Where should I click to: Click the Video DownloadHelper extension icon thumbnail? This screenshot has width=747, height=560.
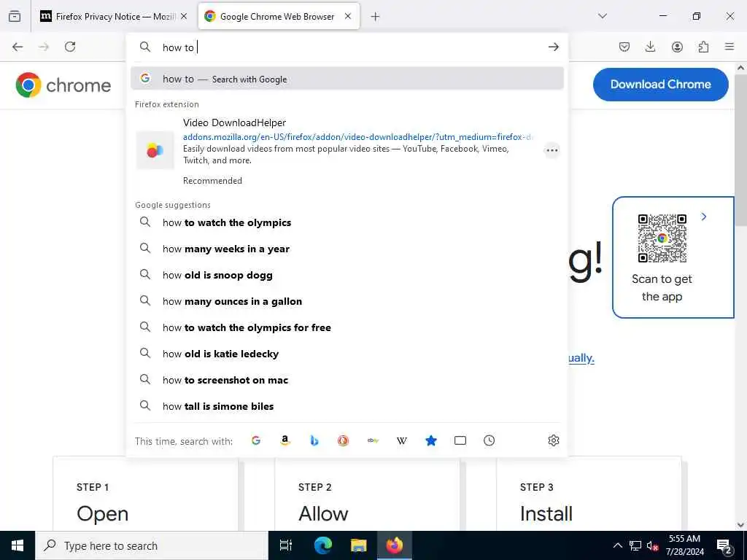point(155,150)
